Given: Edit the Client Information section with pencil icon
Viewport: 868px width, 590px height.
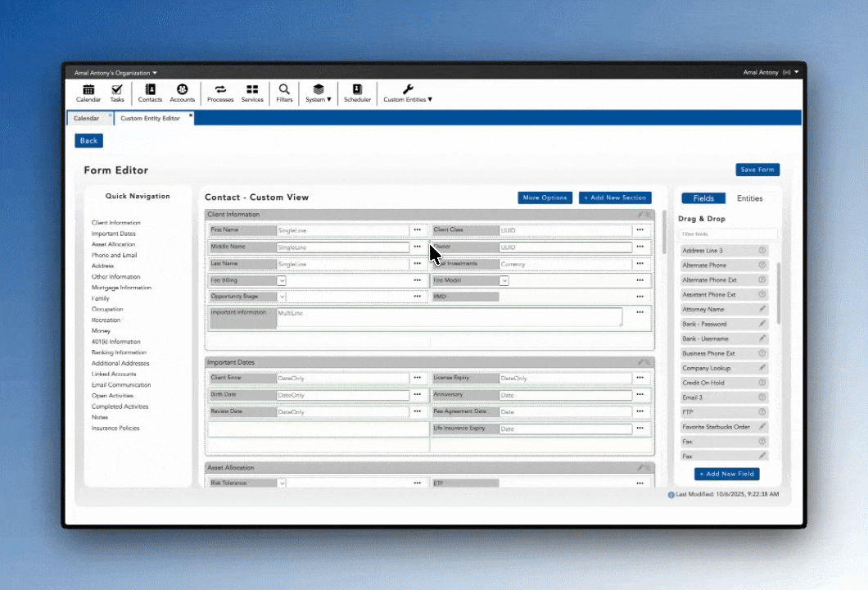Looking at the screenshot, I should coord(640,214).
